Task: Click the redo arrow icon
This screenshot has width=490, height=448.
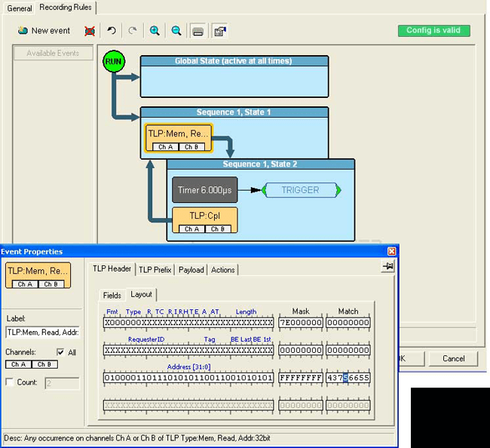Action: click(x=133, y=31)
